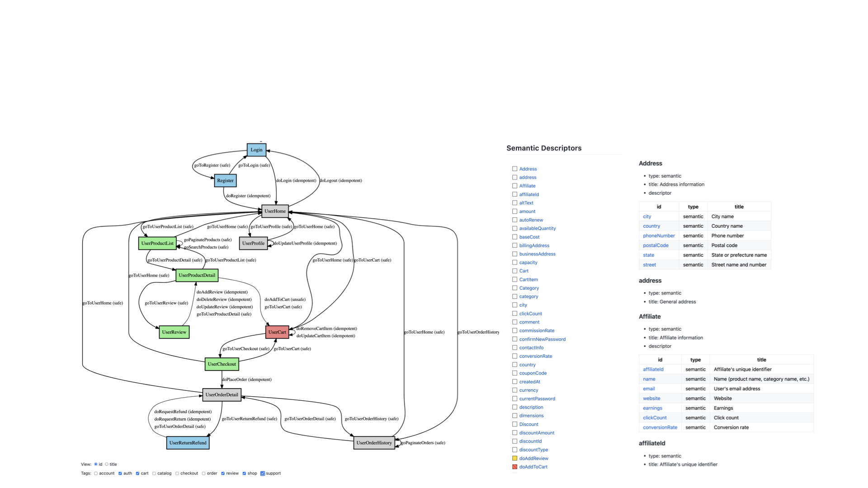Check the box beside clickCount descriptor
868x488 pixels.
coord(514,314)
